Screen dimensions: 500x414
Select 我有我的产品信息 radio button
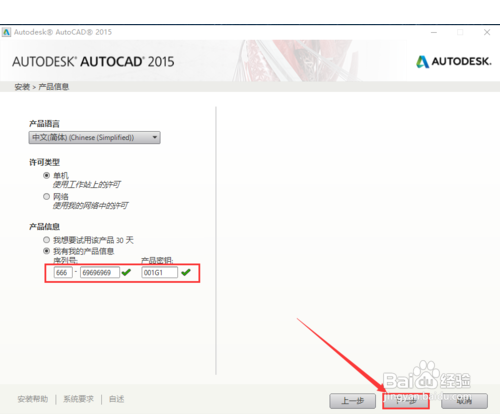pyautogui.click(x=47, y=251)
